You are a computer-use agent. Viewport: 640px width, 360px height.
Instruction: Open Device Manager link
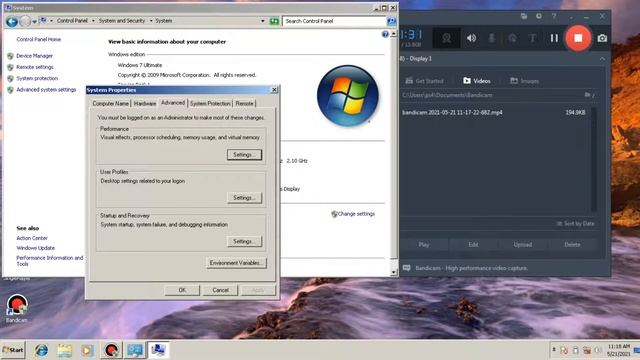[34, 56]
